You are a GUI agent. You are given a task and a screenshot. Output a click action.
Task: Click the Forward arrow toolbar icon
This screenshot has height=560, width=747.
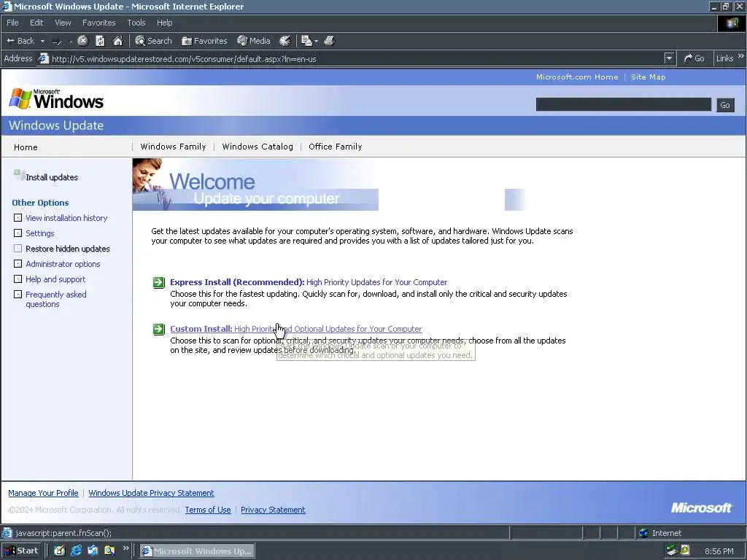pos(57,42)
